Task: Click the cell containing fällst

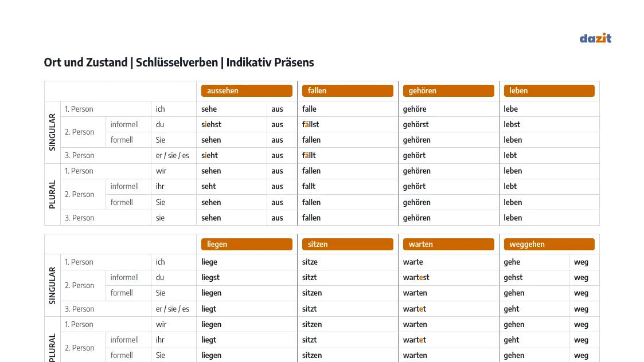Action: (x=348, y=124)
